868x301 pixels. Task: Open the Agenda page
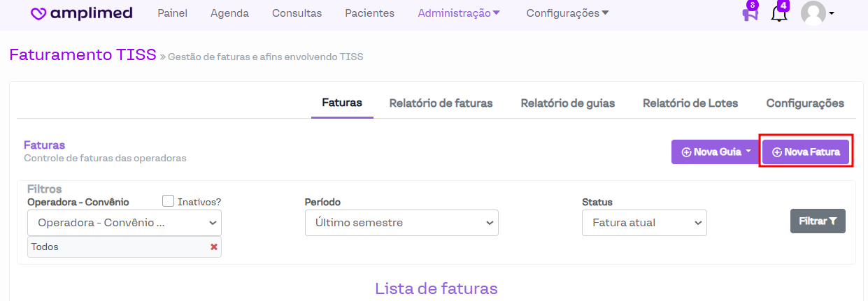(229, 13)
